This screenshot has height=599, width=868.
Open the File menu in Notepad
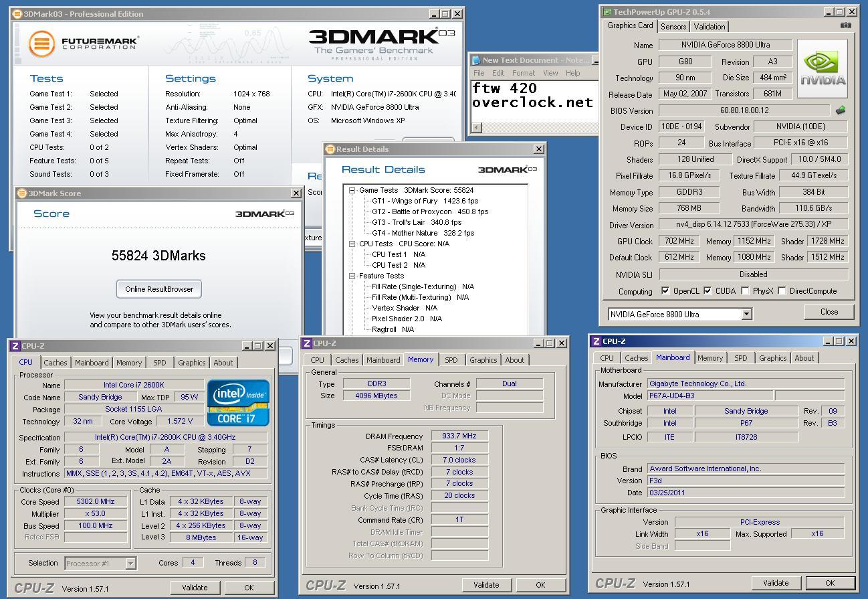point(479,73)
